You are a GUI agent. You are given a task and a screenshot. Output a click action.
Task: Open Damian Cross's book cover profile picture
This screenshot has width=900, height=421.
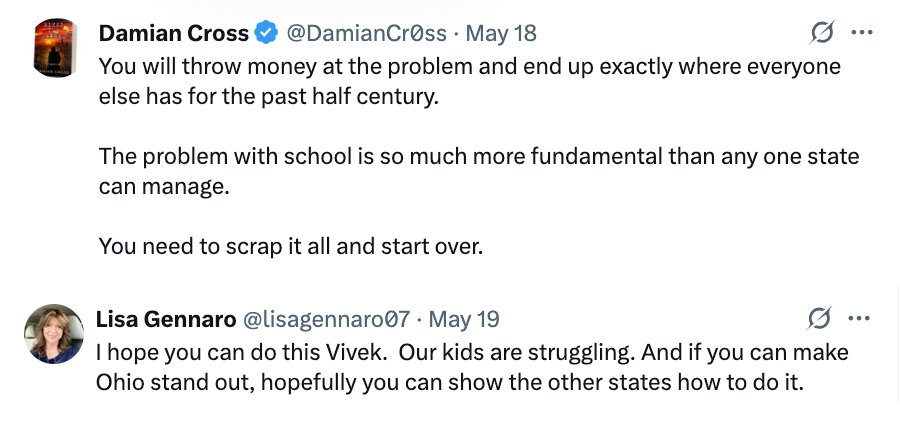(53, 47)
